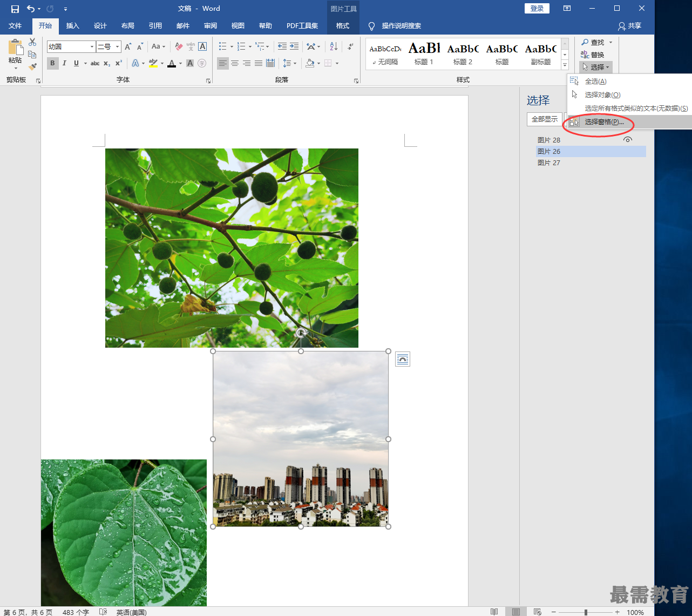Image resolution: width=692 pixels, height=616 pixels.
Task: Toggle left paragraph alignment
Action: [223, 63]
